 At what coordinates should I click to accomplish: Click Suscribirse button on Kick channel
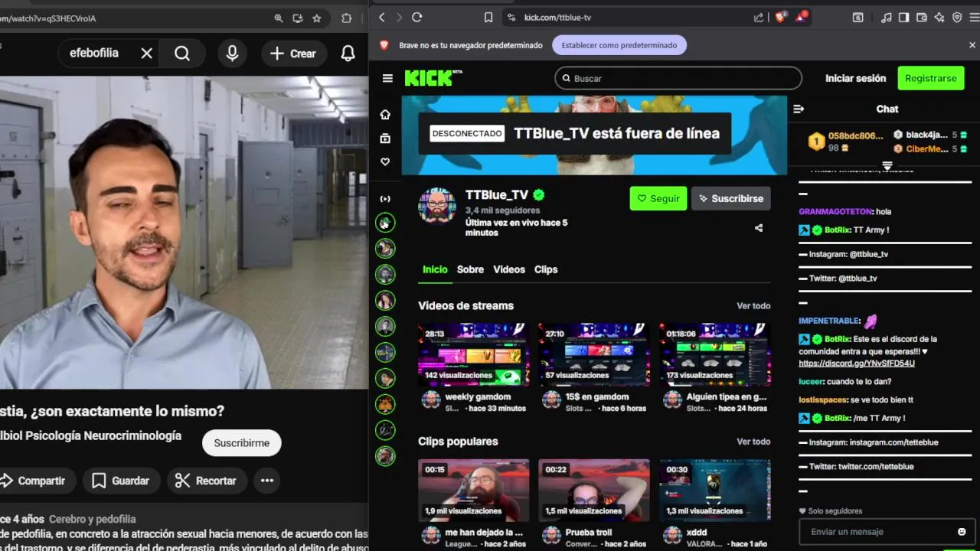tap(731, 198)
